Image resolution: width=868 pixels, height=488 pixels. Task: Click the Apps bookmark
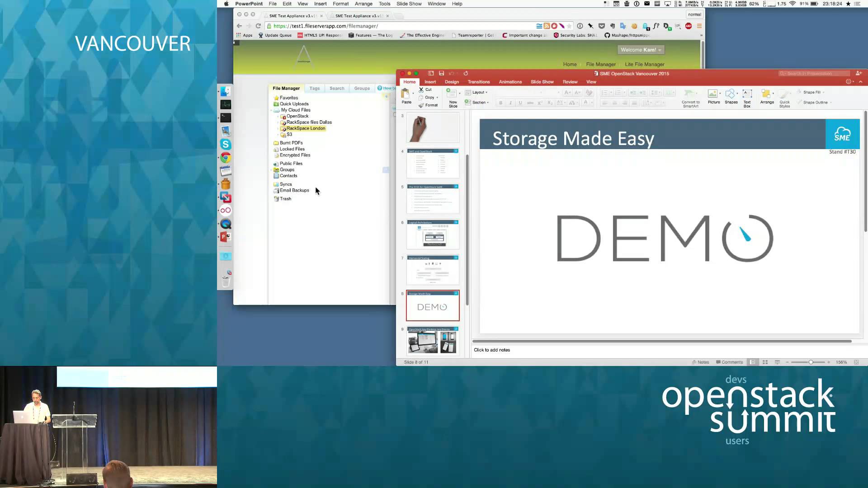244,35
